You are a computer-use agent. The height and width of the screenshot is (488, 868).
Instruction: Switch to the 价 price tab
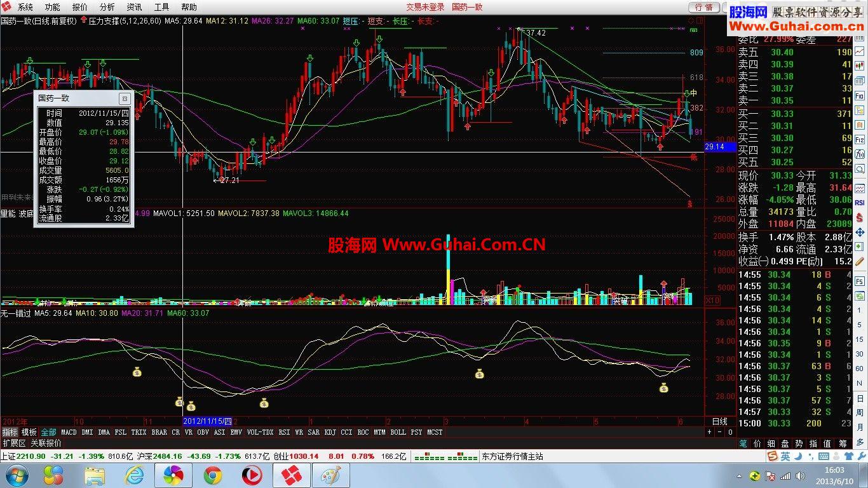click(756, 443)
